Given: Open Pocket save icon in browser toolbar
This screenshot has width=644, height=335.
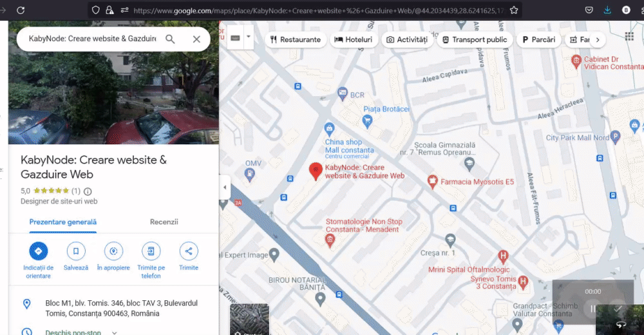Looking at the screenshot, I should coord(589,10).
